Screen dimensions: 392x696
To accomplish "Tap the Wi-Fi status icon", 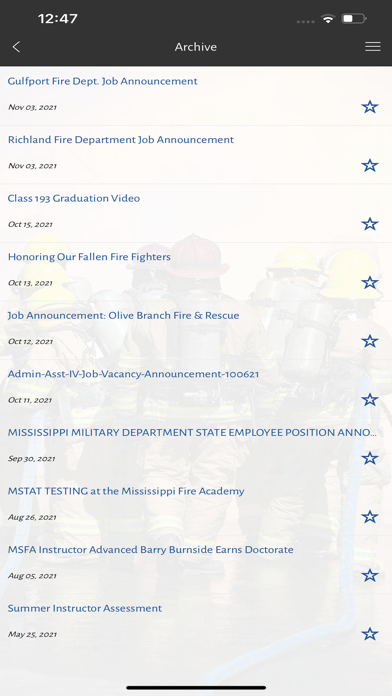I will [328, 19].
